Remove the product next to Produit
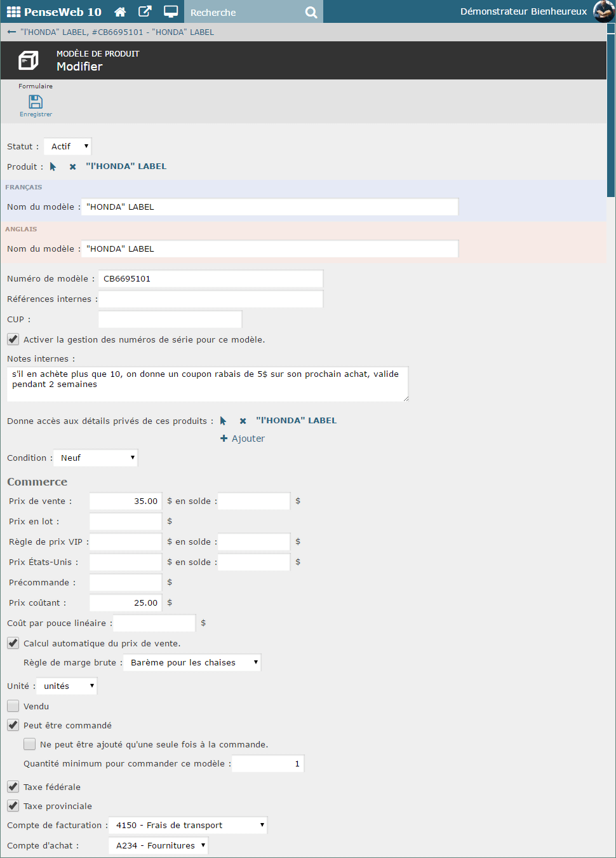Screen dimensions: 616x858 pos(73,167)
